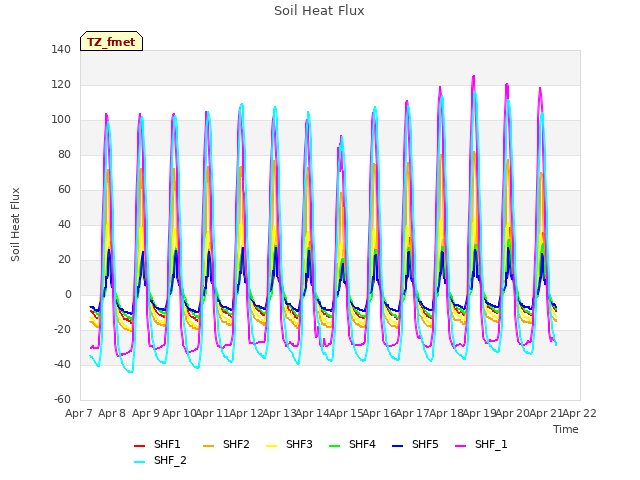640x480 pixels.
Task: Click the positive 20 y-axis tick label
Action: tap(64, 260)
